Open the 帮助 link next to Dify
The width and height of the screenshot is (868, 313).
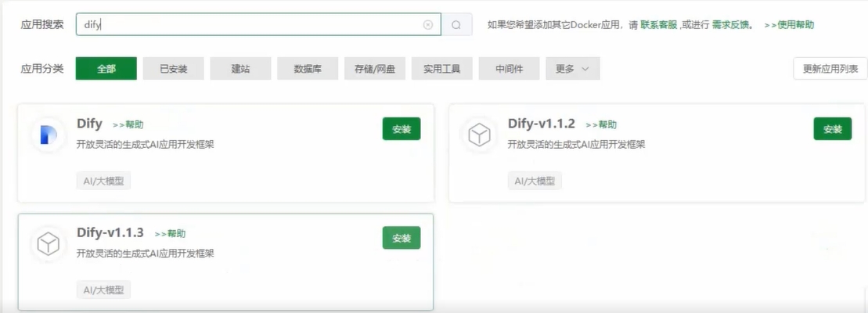(x=128, y=125)
